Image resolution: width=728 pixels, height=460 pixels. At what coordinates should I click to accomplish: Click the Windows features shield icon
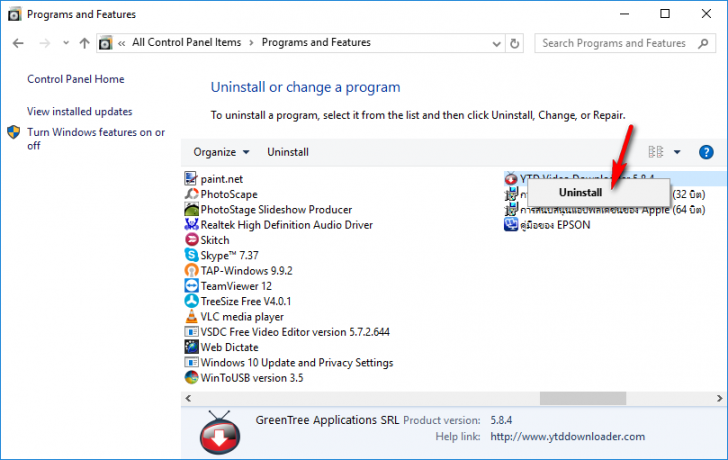point(13,132)
